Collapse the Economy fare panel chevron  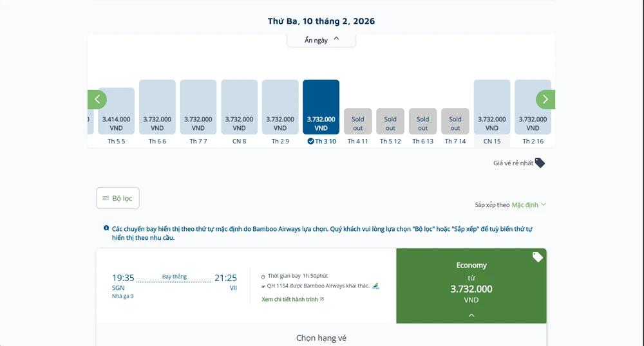[x=471, y=315]
